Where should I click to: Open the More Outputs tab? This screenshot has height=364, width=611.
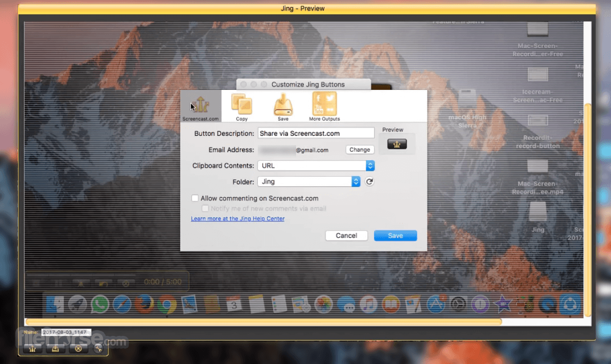click(x=324, y=107)
